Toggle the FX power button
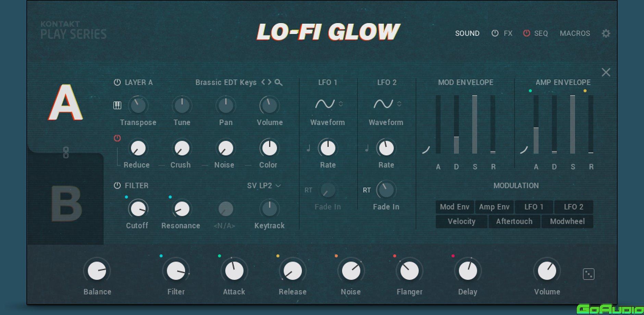The image size is (644, 315). (495, 33)
